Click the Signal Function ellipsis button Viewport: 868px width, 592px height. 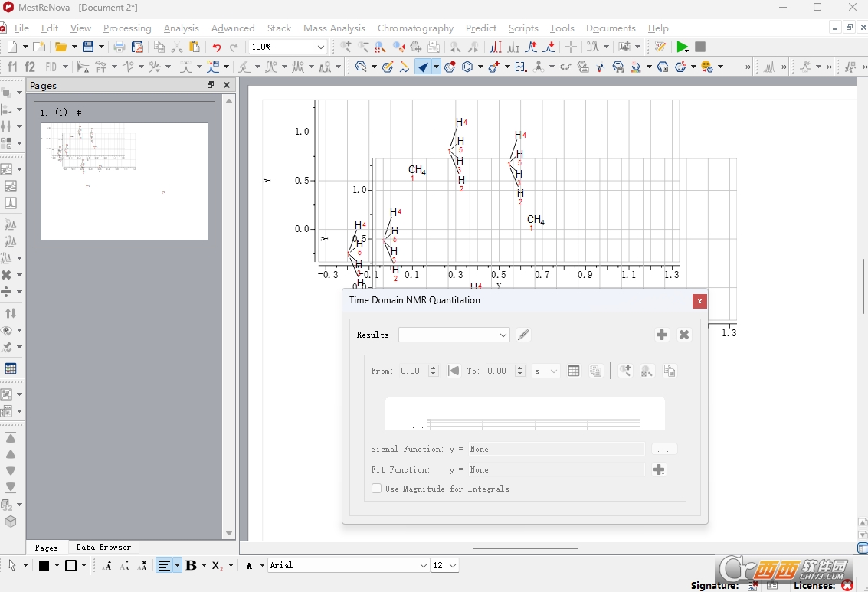[x=663, y=450]
